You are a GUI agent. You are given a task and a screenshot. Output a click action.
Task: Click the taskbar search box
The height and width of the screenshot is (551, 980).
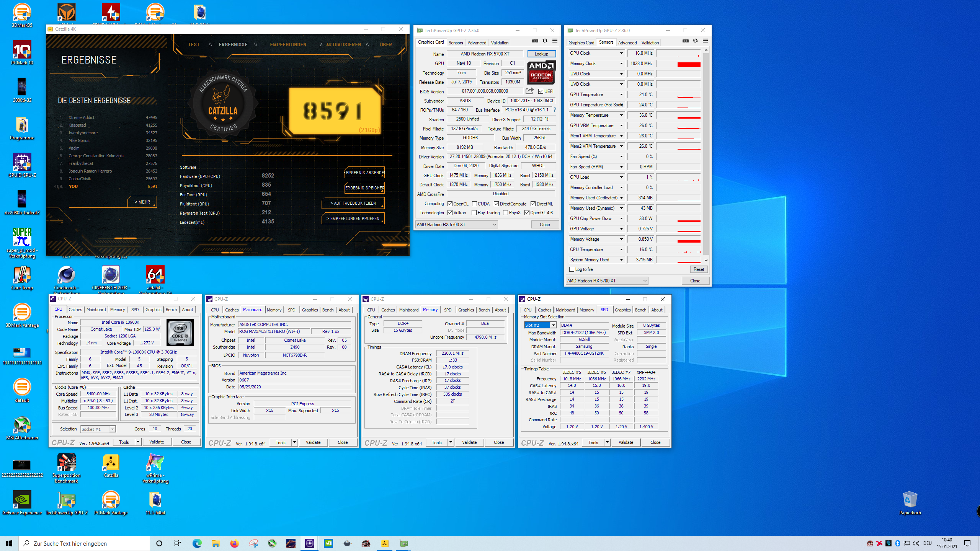84,543
